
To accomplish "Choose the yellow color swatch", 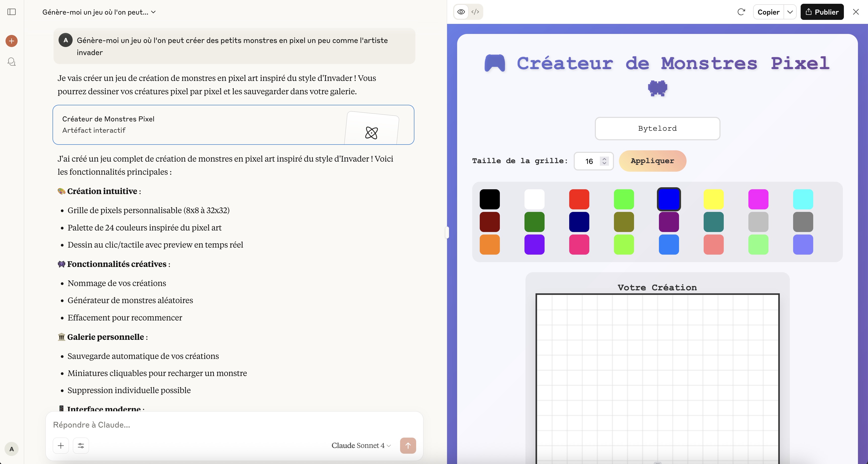I will (x=713, y=199).
